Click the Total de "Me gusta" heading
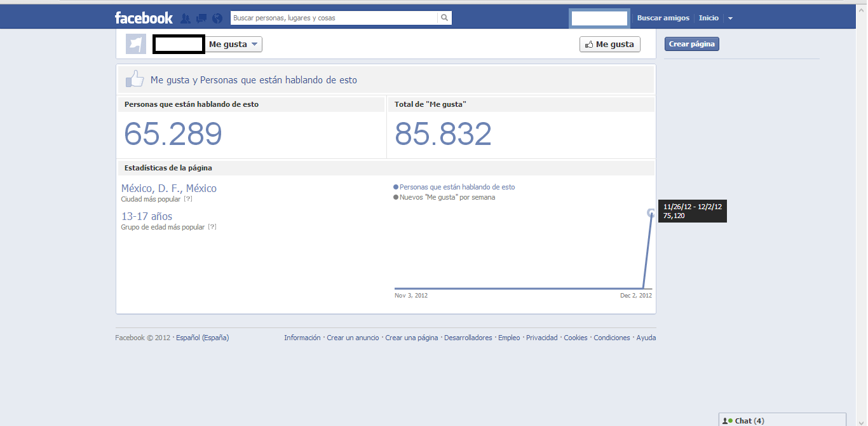Image resolution: width=868 pixels, height=426 pixels. [431, 104]
